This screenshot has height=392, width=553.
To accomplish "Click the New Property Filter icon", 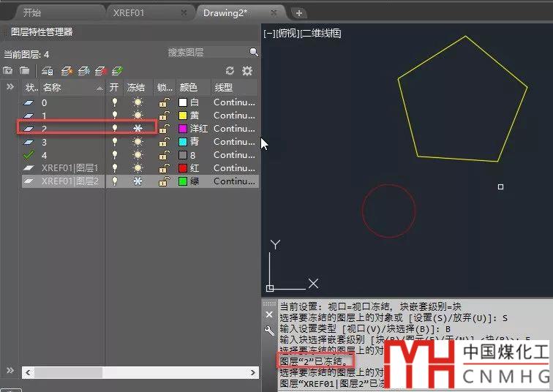I will tap(8, 71).
